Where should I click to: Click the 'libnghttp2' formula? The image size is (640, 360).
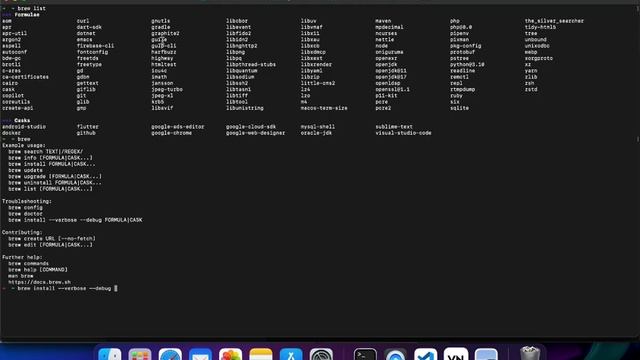click(242, 46)
